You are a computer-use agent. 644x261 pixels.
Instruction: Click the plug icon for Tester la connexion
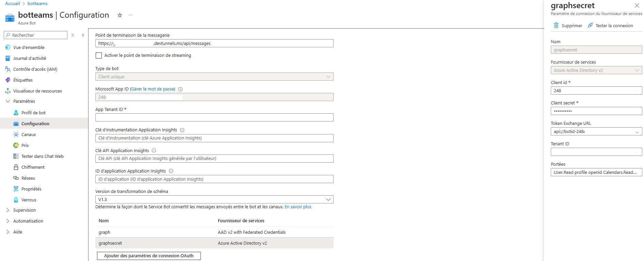(590, 25)
